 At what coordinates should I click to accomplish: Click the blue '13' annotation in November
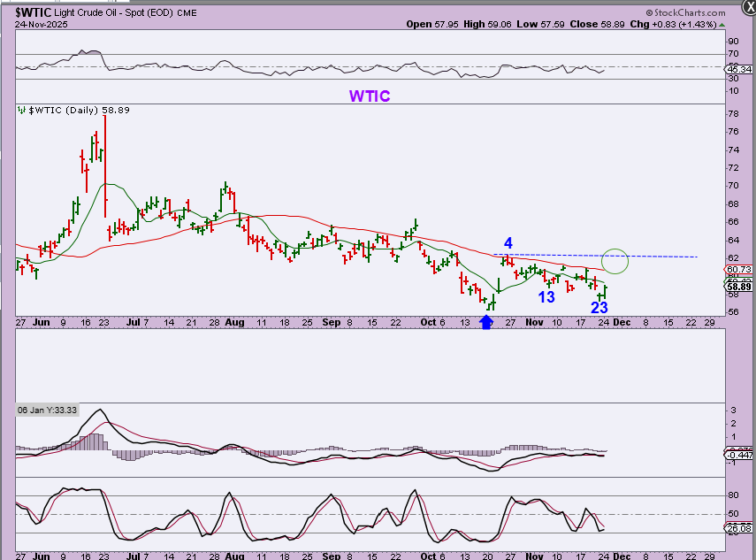pyautogui.click(x=546, y=297)
